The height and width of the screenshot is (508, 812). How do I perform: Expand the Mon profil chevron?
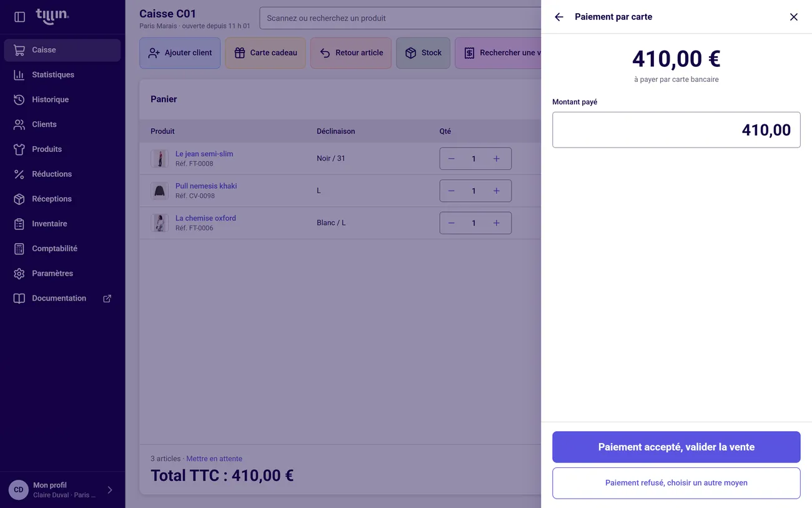(x=110, y=490)
